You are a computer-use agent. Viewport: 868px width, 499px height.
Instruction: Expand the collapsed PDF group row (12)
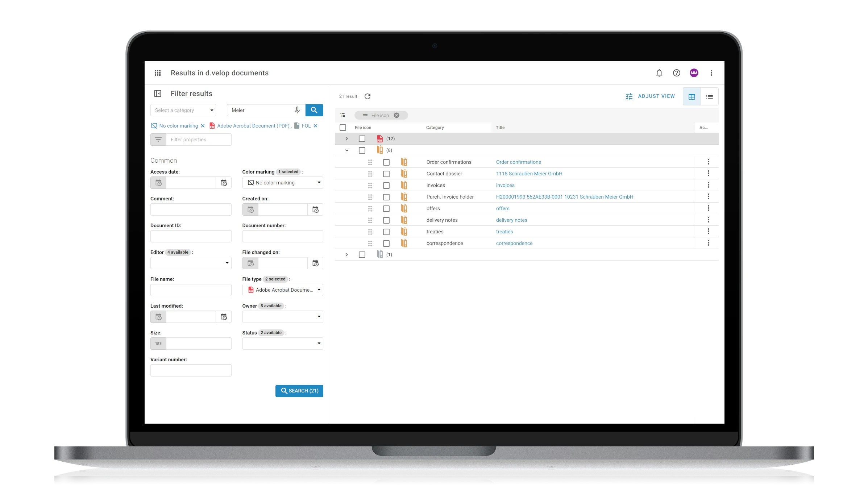point(346,138)
